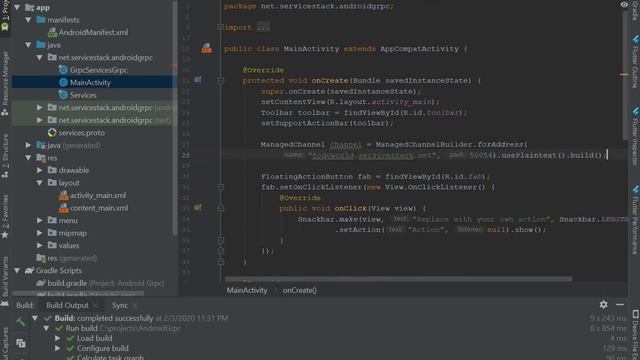Collapse the Build completed successfully node
The width and height of the screenshot is (640, 360).
(x=35, y=318)
